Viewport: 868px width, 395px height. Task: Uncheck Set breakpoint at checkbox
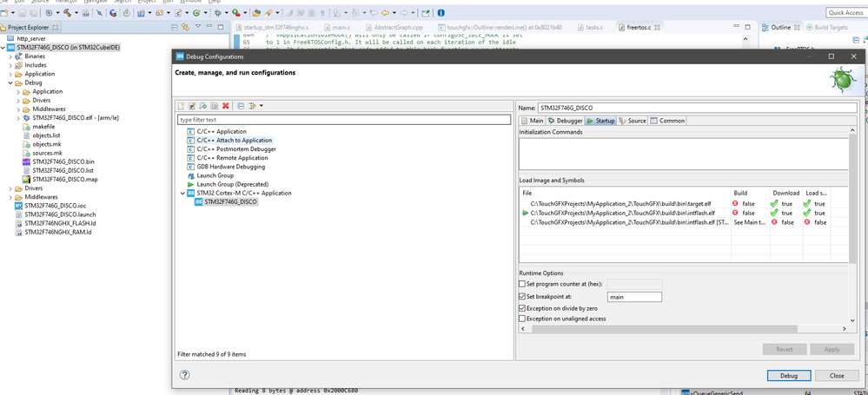521,297
